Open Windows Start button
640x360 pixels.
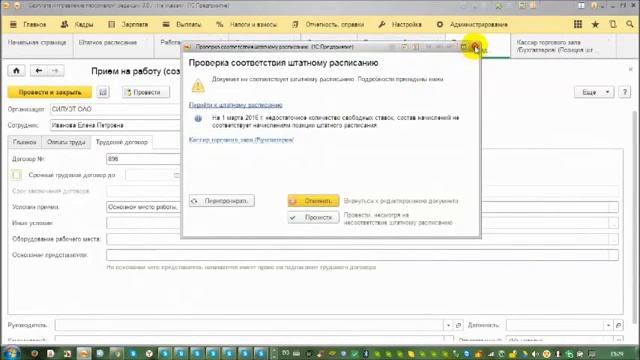click(x=11, y=353)
